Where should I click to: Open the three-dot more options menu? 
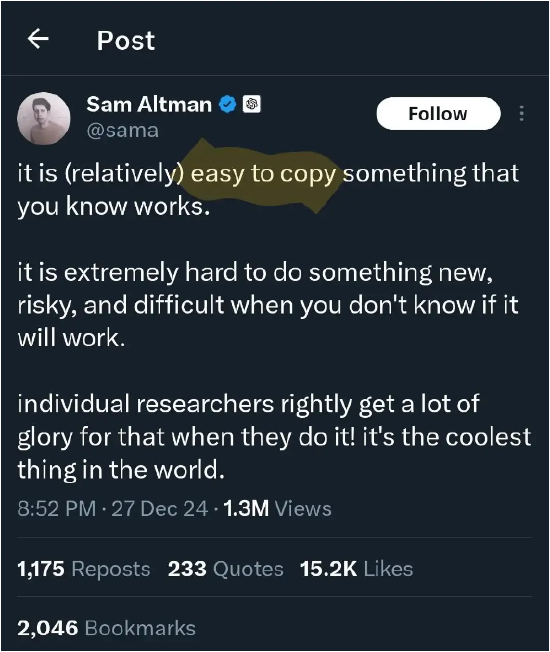coord(521,114)
